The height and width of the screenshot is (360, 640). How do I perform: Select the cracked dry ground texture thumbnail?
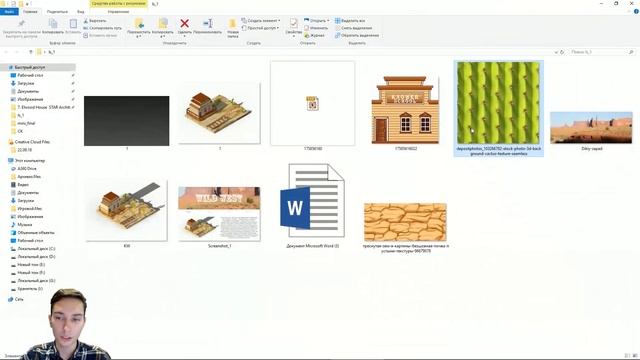point(405,222)
